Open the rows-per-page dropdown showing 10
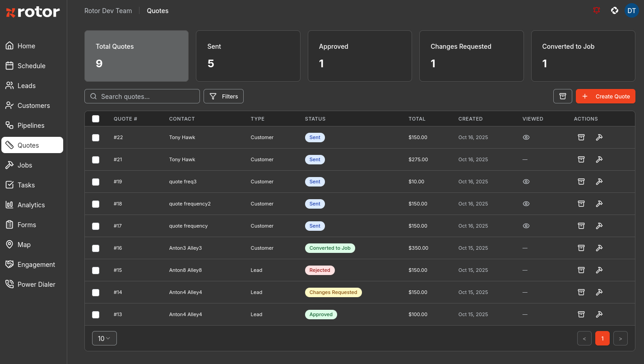The height and width of the screenshot is (364, 644). click(104, 338)
